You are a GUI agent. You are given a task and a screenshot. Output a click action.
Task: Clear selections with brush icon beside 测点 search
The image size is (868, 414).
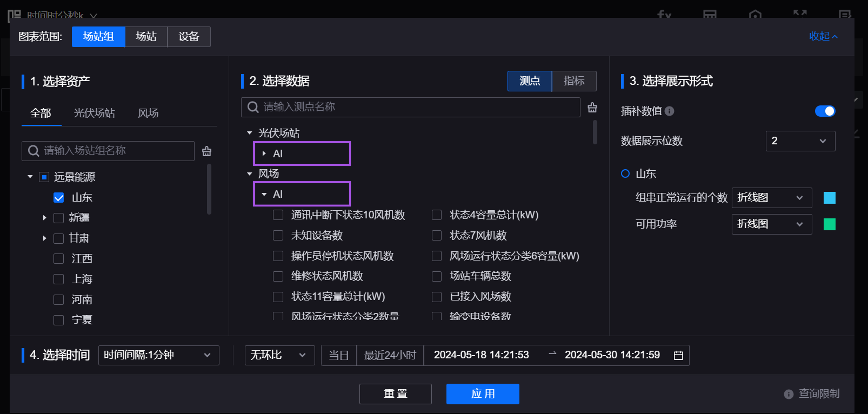(x=592, y=107)
